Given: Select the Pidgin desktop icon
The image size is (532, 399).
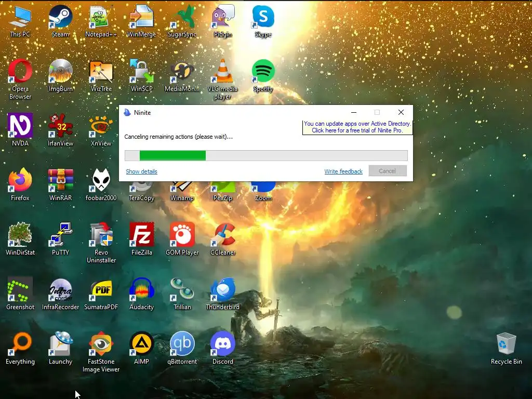Looking at the screenshot, I should coord(222,21).
